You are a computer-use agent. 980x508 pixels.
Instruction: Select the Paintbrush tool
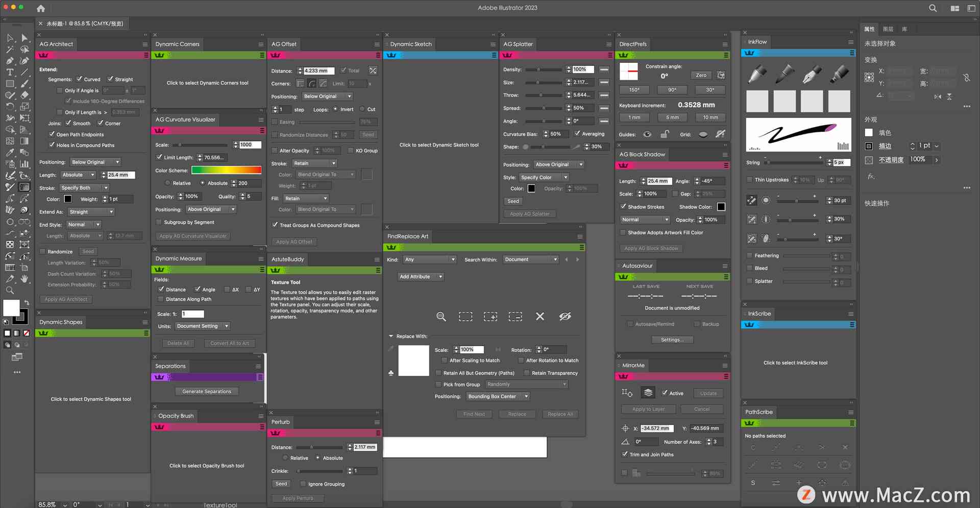tap(24, 84)
